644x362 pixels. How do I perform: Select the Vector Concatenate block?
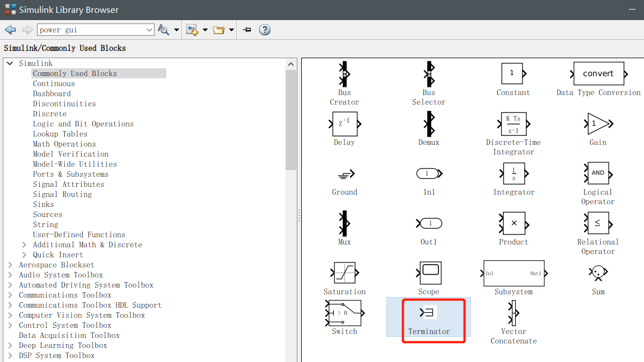click(x=514, y=313)
